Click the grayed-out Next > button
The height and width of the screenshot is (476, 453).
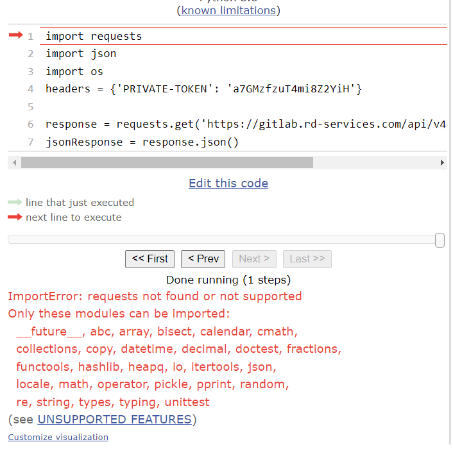tap(254, 259)
